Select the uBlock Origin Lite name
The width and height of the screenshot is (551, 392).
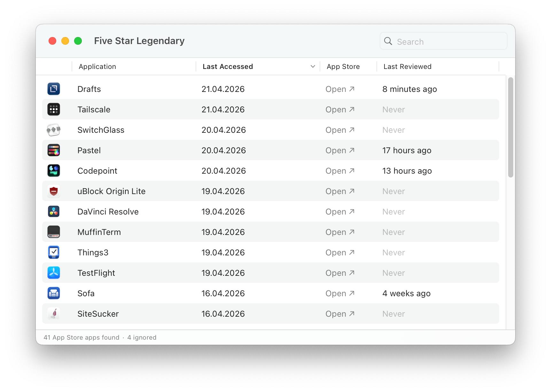point(111,191)
